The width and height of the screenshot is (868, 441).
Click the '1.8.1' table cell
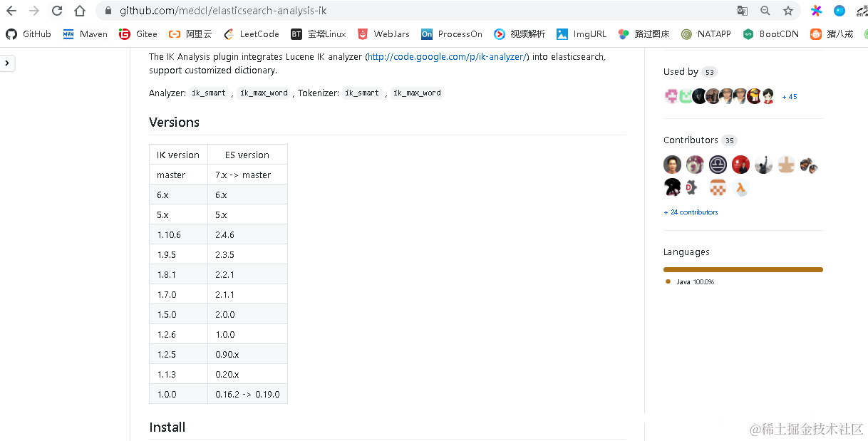pos(178,274)
